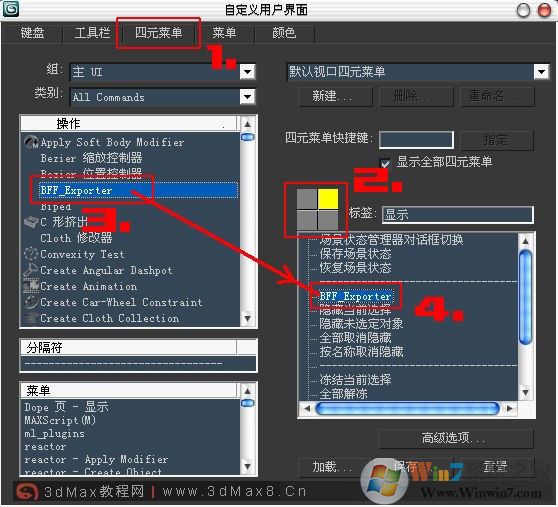Switch to the 工具栏 tab
Viewport: 558px width, 507px height.
pos(92,33)
